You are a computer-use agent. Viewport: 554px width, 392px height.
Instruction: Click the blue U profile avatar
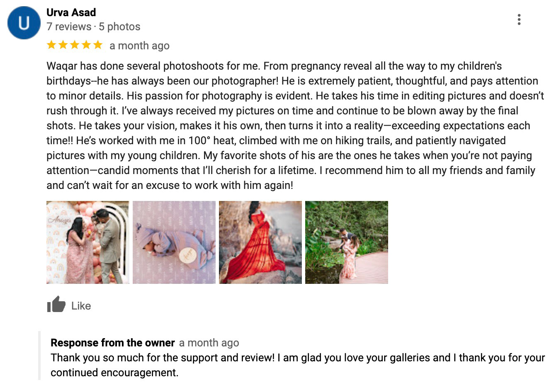pyautogui.click(x=24, y=23)
